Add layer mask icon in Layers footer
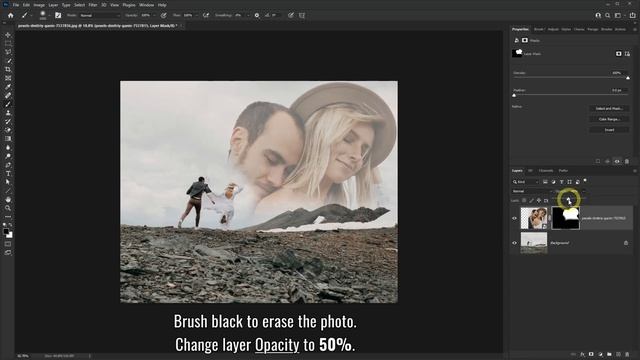The width and height of the screenshot is (640, 360). coord(591,354)
